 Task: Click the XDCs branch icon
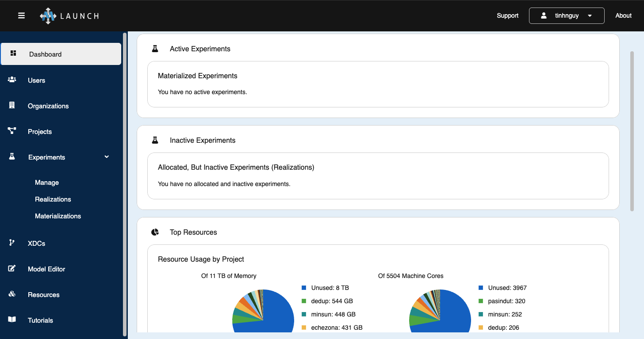point(12,243)
